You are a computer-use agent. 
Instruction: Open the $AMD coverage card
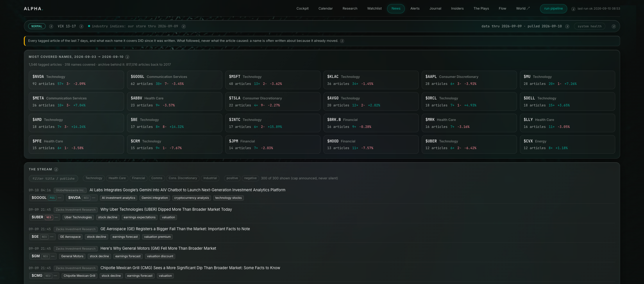(76, 123)
